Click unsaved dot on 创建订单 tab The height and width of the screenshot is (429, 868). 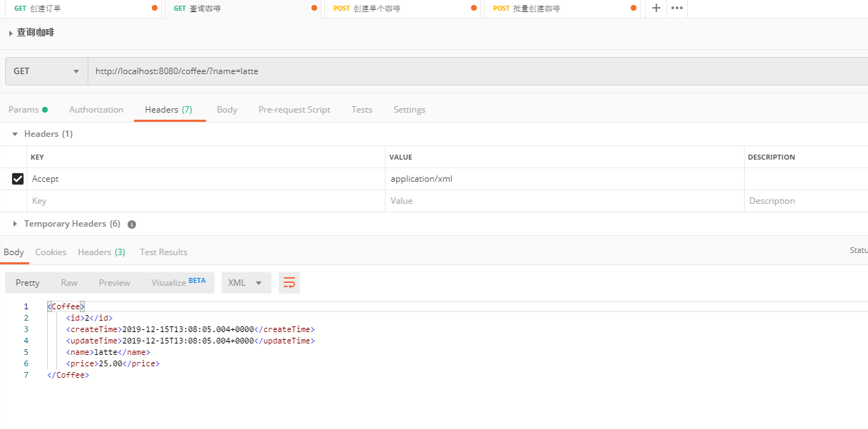point(155,9)
